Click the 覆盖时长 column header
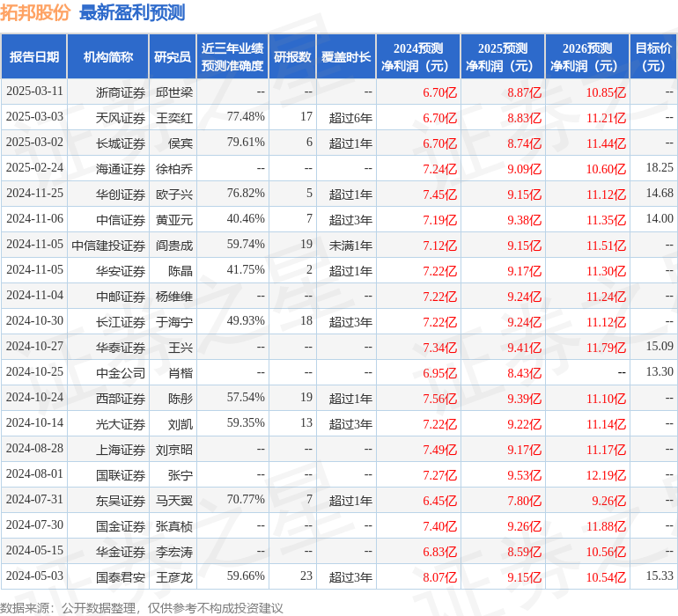 pos(346,56)
